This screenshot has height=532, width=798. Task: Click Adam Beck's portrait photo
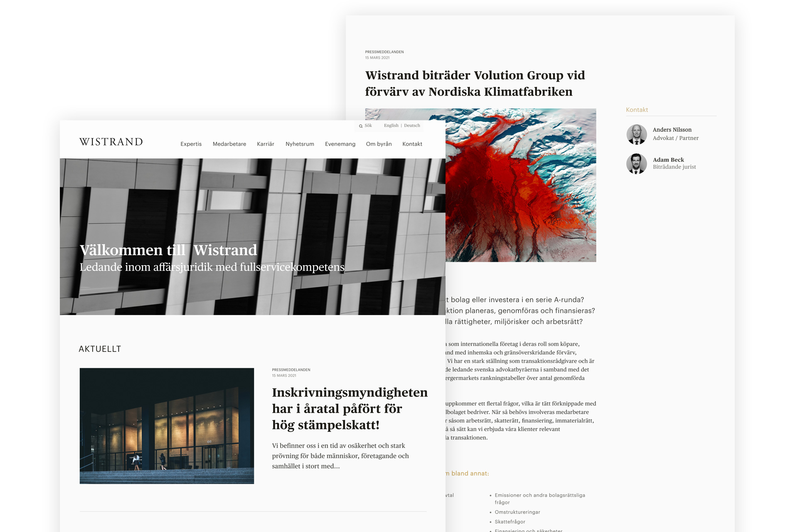(636, 163)
